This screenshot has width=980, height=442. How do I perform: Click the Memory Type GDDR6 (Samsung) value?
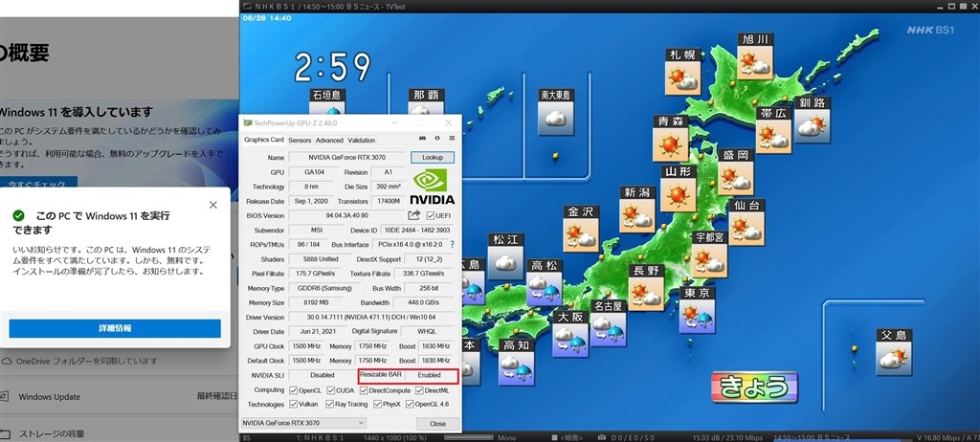pos(325,288)
